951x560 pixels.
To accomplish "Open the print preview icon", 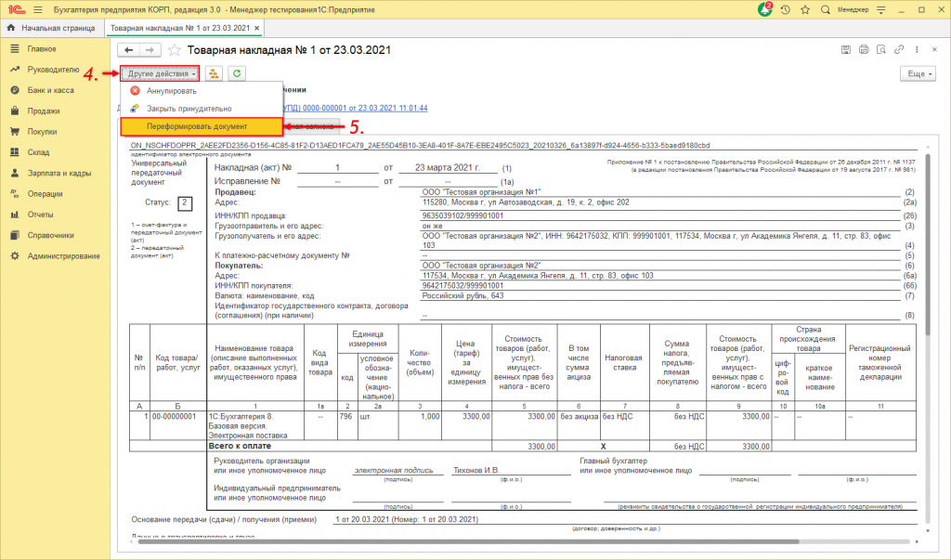I will click(x=882, y=49).
